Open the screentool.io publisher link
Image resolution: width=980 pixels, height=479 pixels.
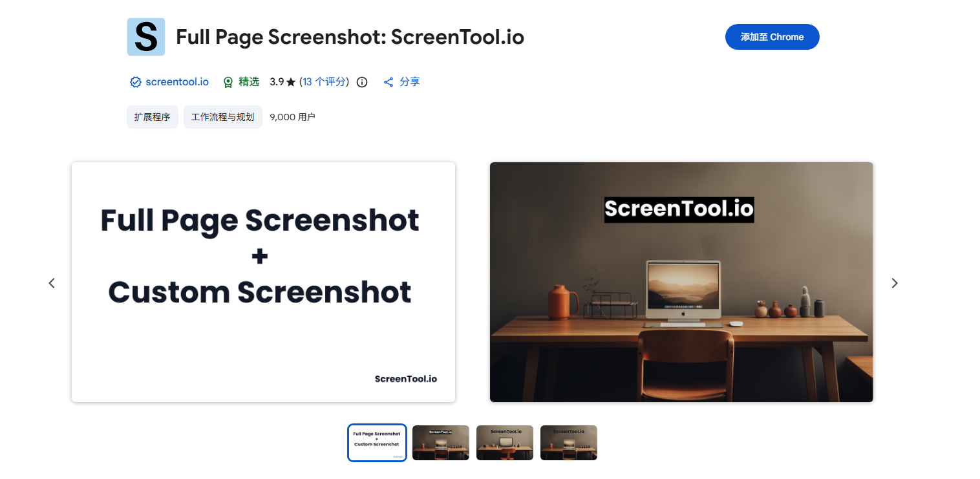pos(177,82)
